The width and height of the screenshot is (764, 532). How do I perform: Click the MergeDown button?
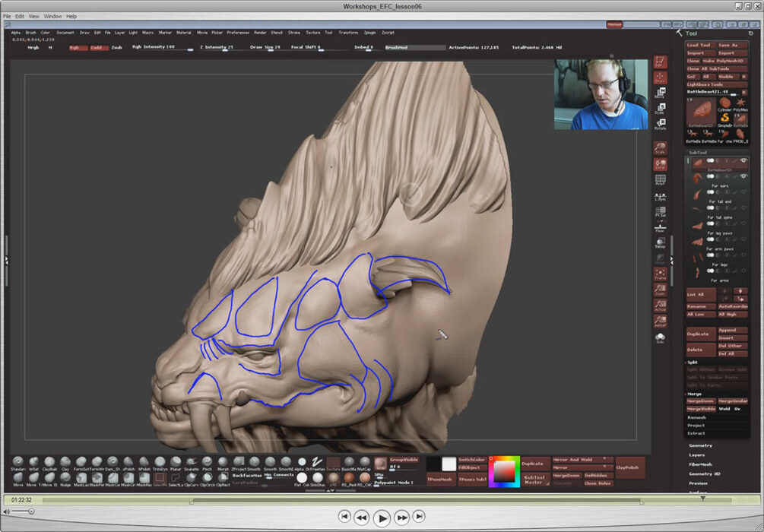coord(701,401)
